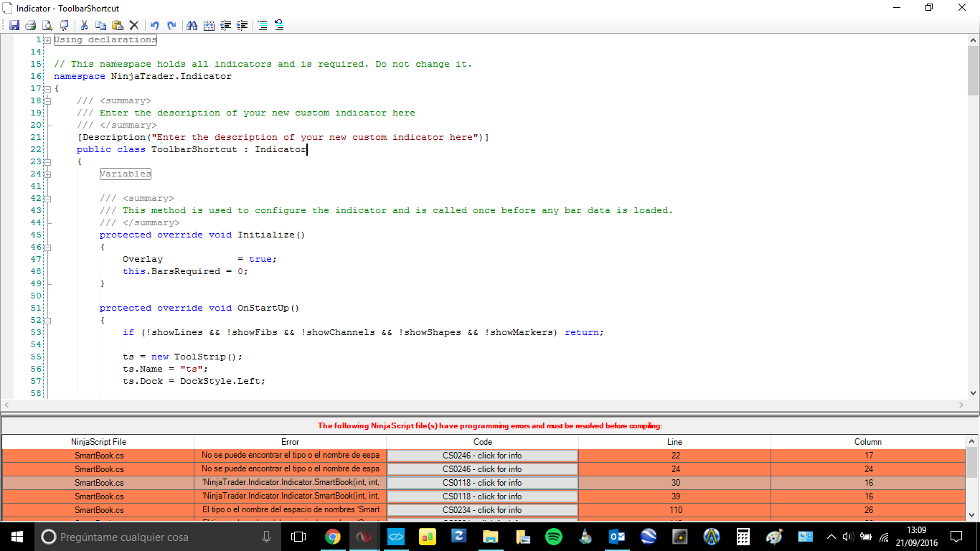Click the editor scrollbar down arrow
This screenshot has width=980, height=551.
tap(973, 393)
